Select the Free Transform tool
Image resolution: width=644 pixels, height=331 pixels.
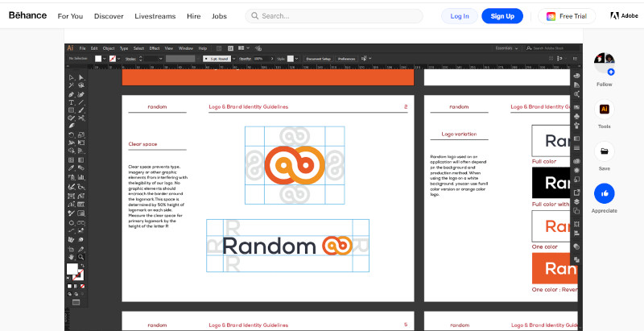81,143
